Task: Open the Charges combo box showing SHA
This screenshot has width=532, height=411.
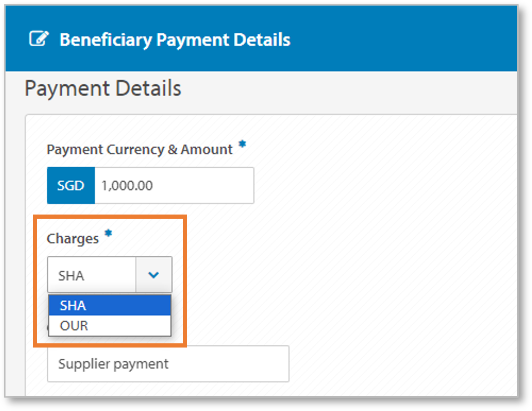Action: [92, 275]
